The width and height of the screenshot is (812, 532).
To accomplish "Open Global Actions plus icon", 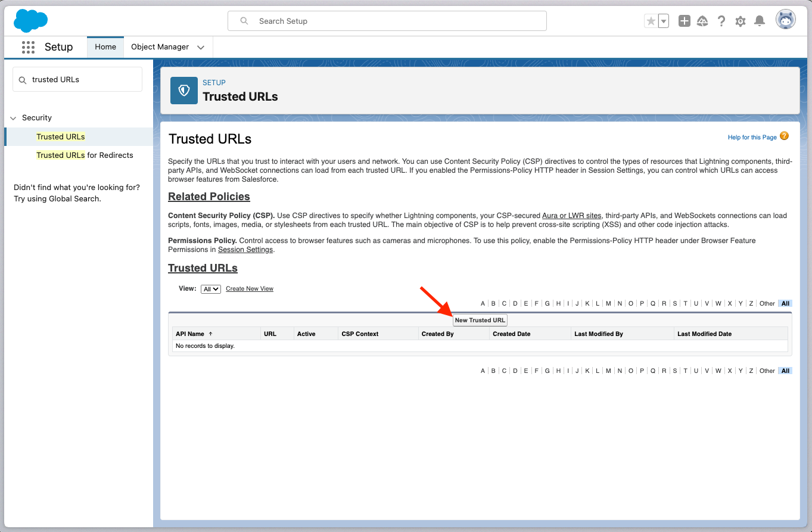I will pyautogui.click(x=685, y=21).
